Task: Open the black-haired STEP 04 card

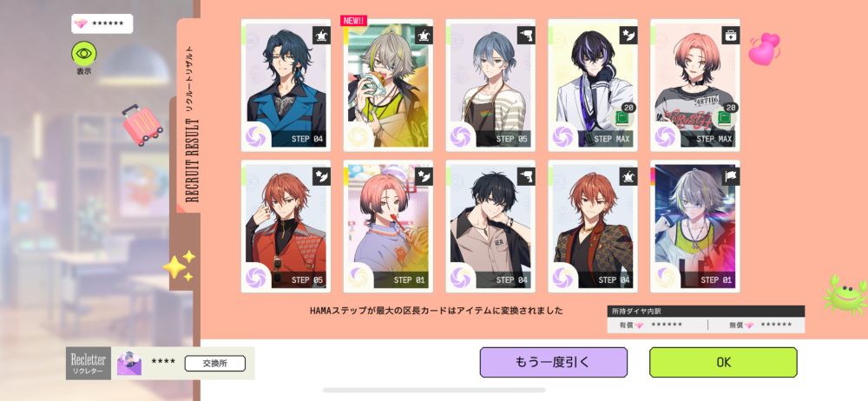Action: coord(490,227)
